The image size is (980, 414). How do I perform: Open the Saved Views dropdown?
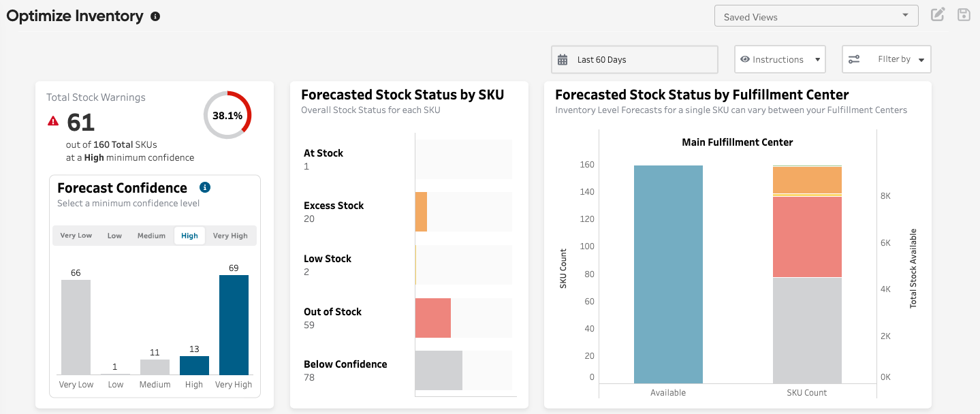(x=816, y=16)
